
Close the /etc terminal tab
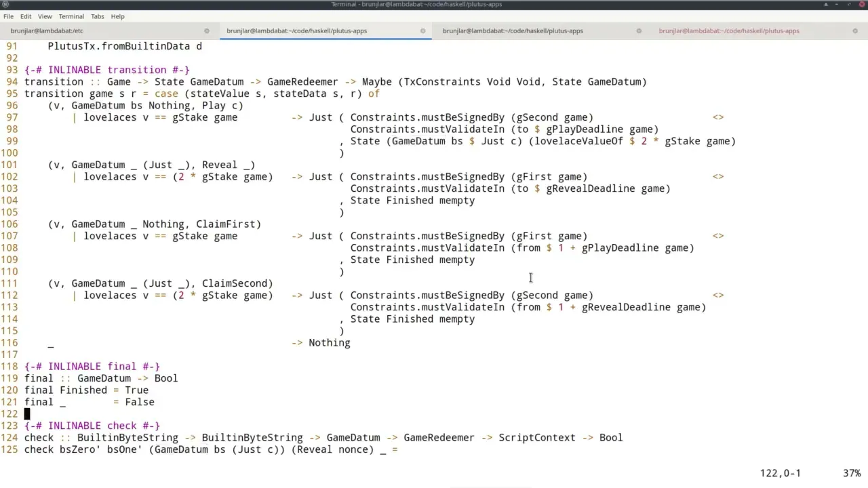(x=207, y=30)
